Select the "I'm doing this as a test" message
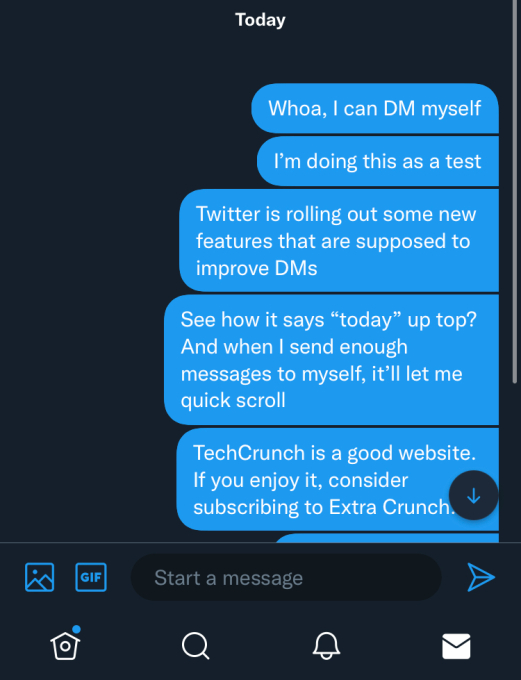Screen dimensions: 521x680 [378, 161]
